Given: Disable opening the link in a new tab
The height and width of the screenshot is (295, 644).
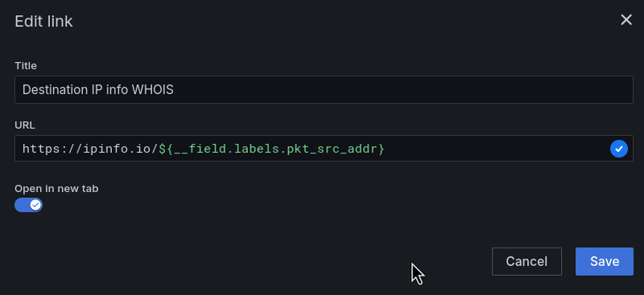Looking at the screenshot, I should click(28, 205).
